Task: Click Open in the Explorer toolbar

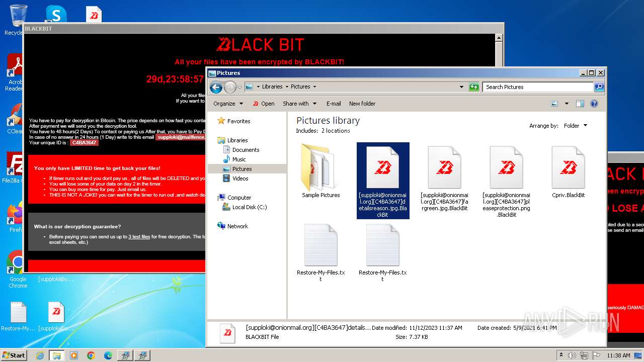Action: coord(263,104)
